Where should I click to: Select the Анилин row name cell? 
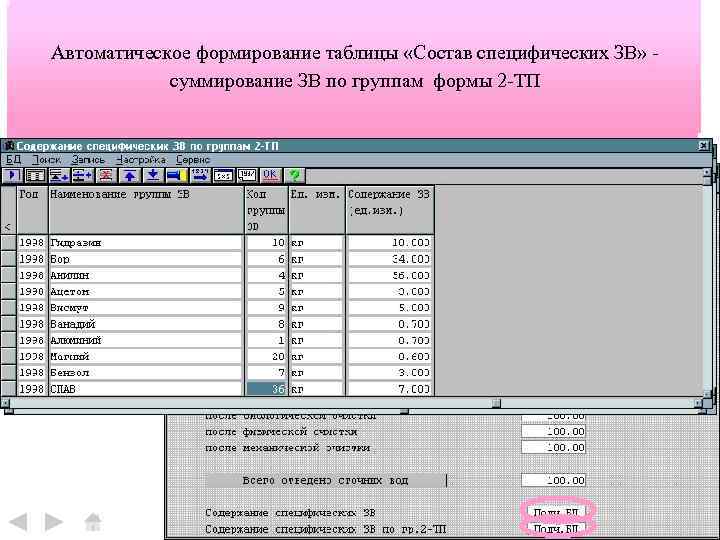point(145,275)
